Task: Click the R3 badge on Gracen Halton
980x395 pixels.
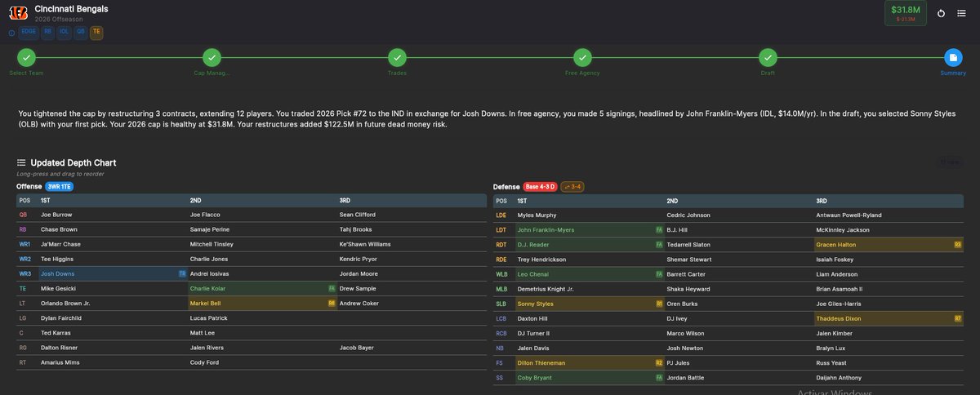Action: [x=958, y=245]
